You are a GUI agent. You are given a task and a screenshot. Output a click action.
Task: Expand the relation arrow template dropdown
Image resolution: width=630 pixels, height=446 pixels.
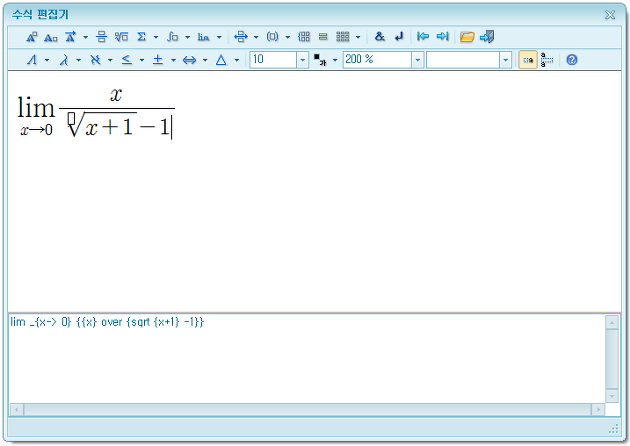pyautogui.click(x=256, y=37)
